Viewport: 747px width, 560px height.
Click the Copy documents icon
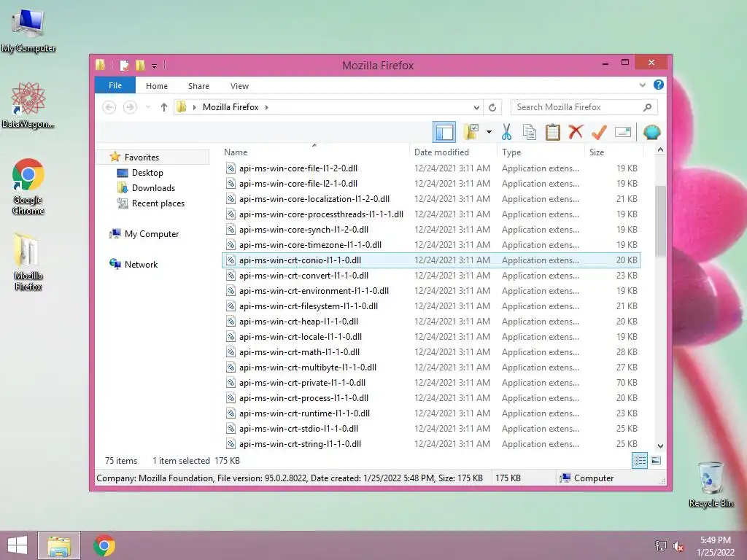530,132
